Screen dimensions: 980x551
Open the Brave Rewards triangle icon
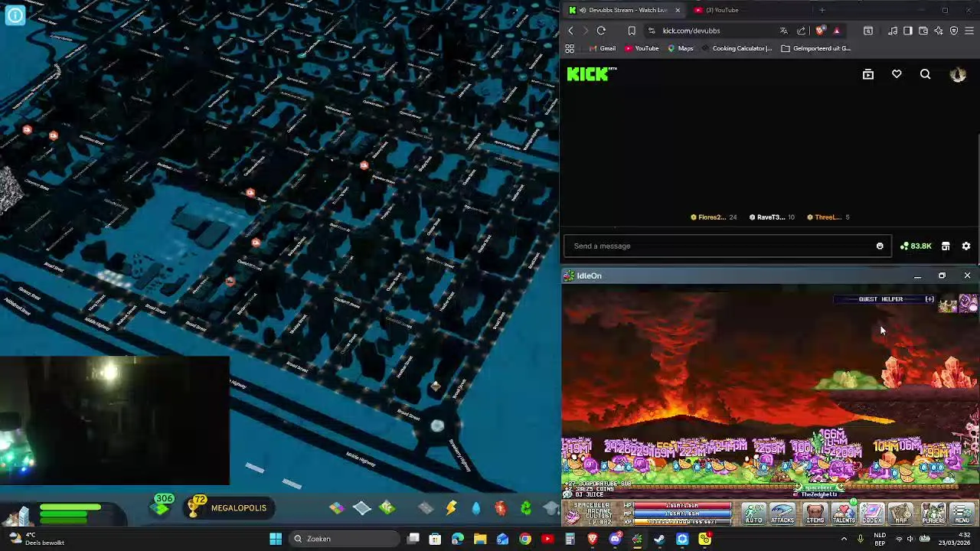(836, 31)
